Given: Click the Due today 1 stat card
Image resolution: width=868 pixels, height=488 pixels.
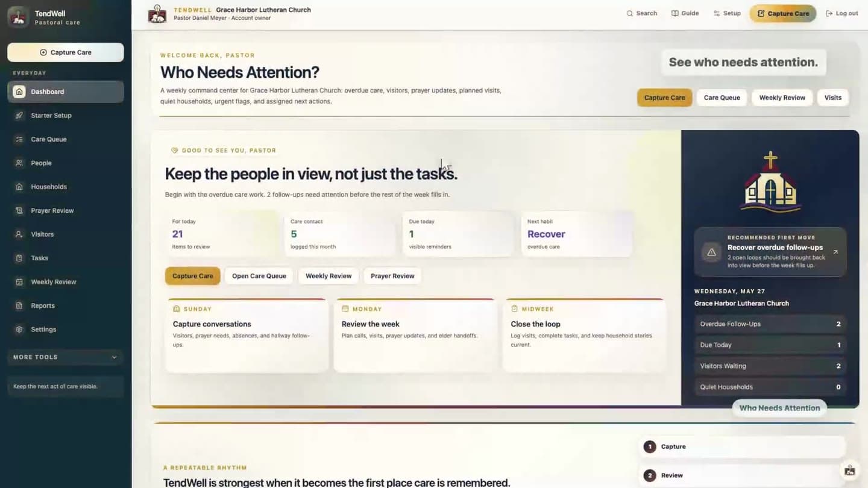Looking at the screenshot, I should 458,234.
